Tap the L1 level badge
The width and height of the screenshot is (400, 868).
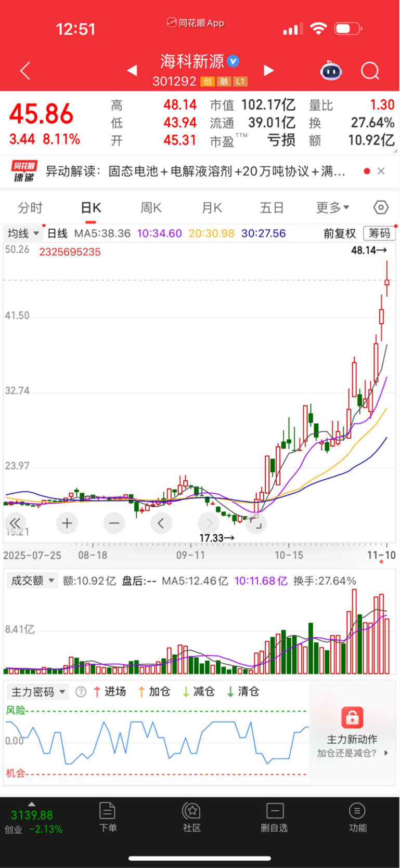pyautogui.click(x=240, y=81)
